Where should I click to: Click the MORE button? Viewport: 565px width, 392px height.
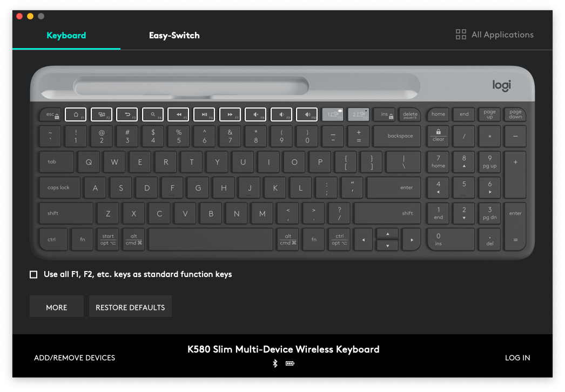(x=57, y=307)
